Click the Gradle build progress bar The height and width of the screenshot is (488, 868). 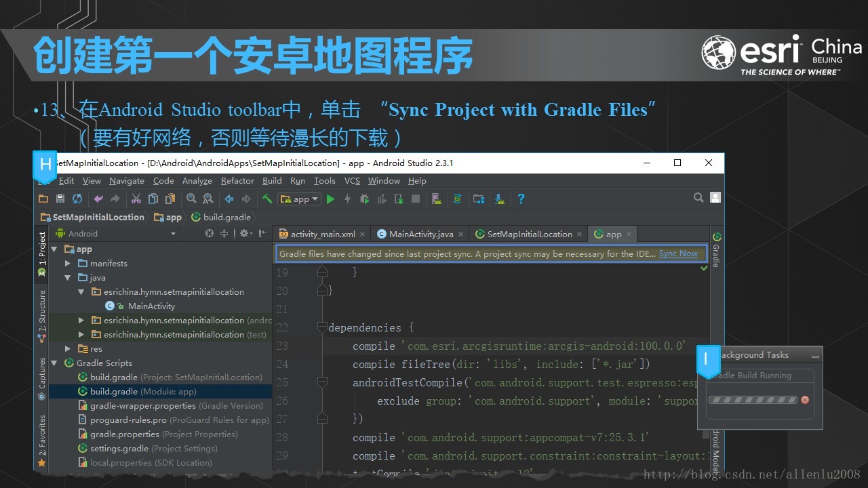click(753, 400)
